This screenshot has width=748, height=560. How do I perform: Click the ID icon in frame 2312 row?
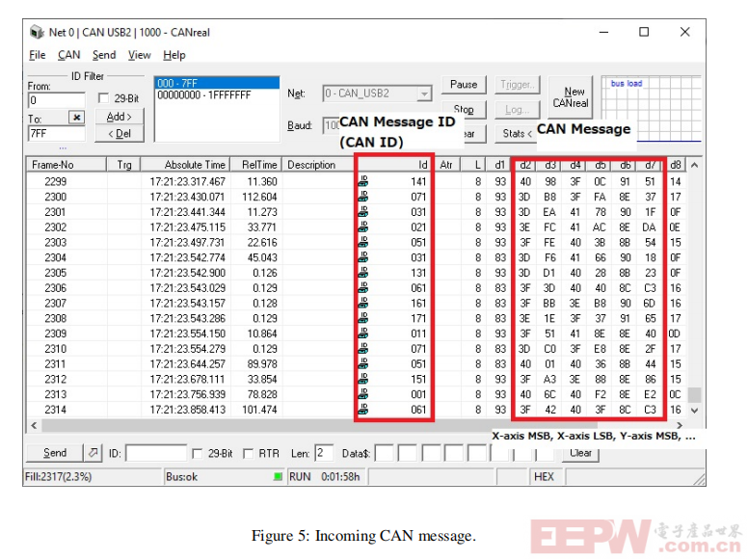pyautogui.click(x=363, y=379)
